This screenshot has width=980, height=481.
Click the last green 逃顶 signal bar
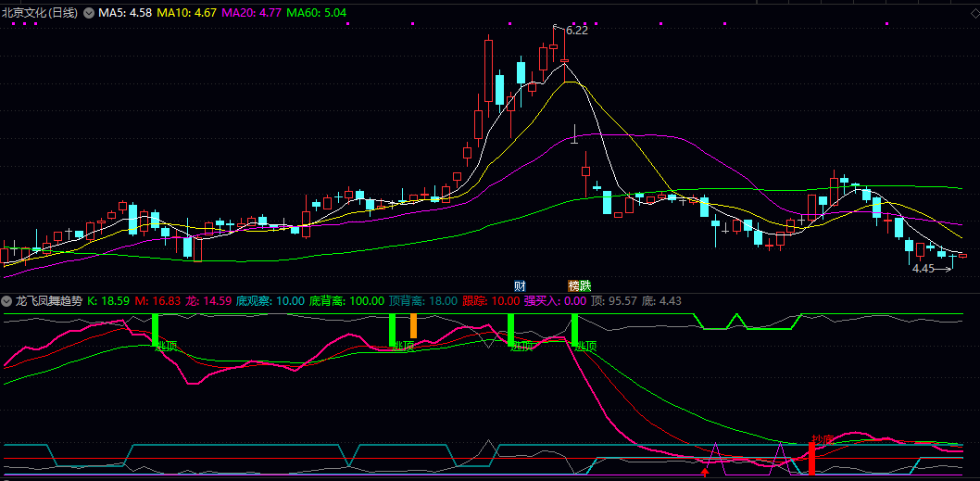(574, 329)
